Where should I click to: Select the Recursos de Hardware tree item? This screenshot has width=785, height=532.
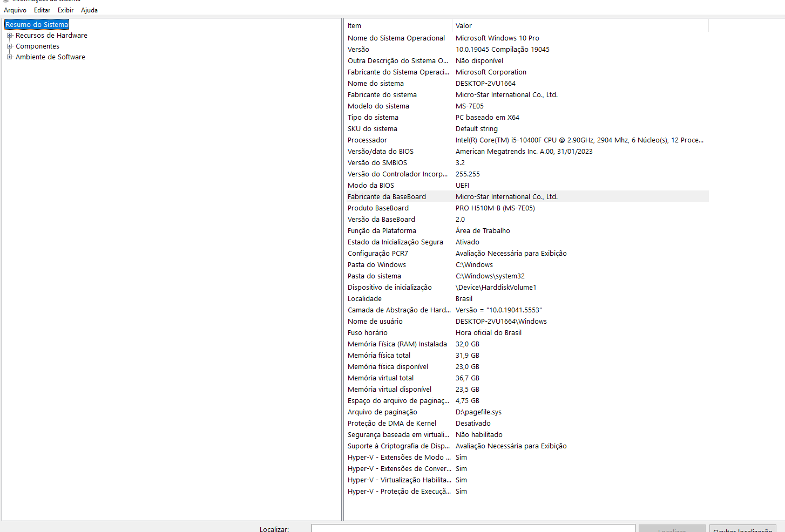pyautogui.click(x=51, y=36)
